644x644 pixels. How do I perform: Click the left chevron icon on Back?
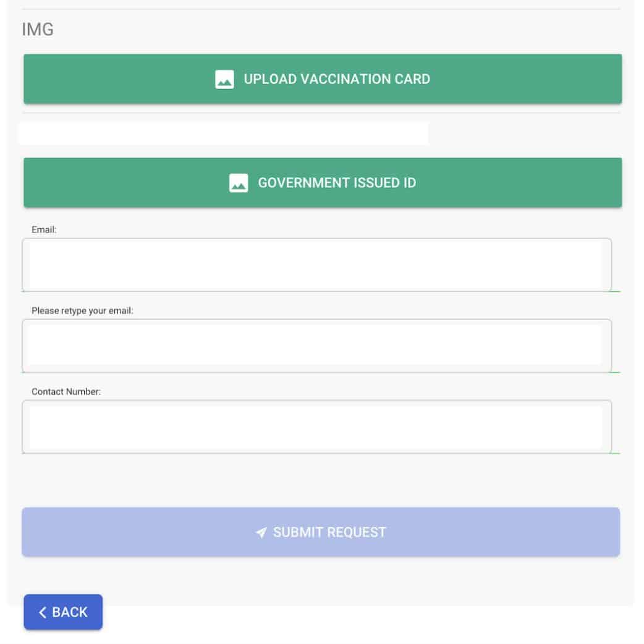click(x=43, y=612)
